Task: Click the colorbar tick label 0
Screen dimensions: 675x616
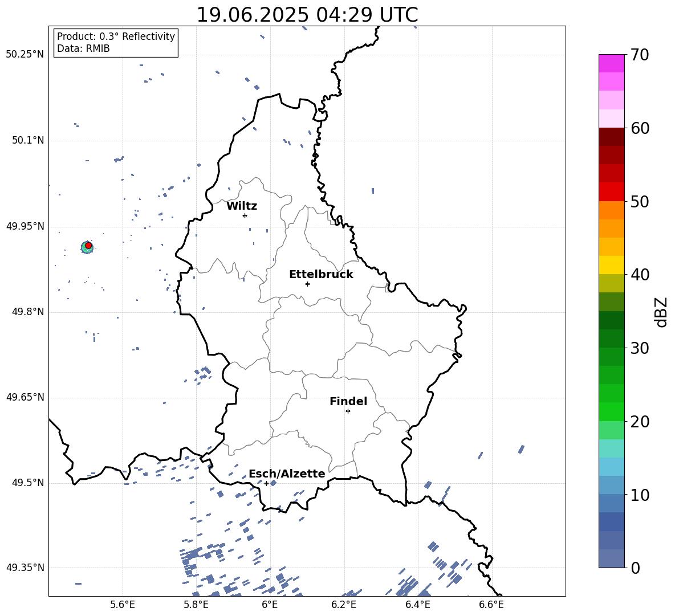Action: click(x=635, y=568)
